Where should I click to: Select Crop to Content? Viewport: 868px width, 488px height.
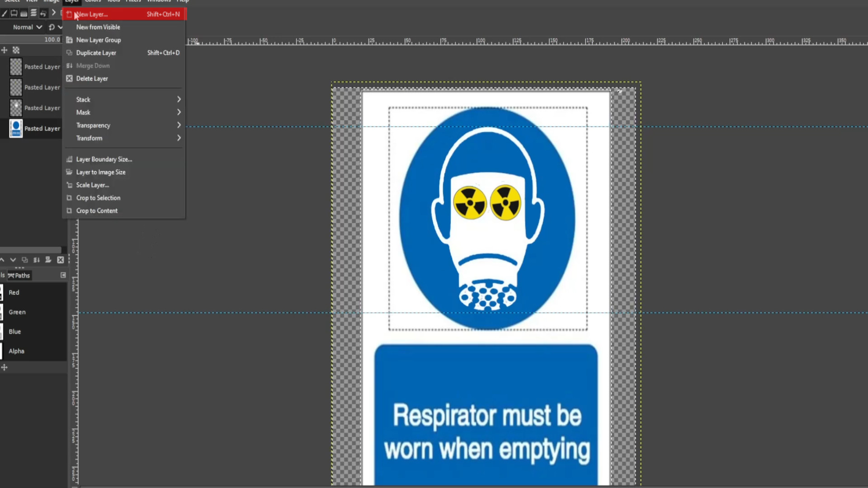point(124,211)
